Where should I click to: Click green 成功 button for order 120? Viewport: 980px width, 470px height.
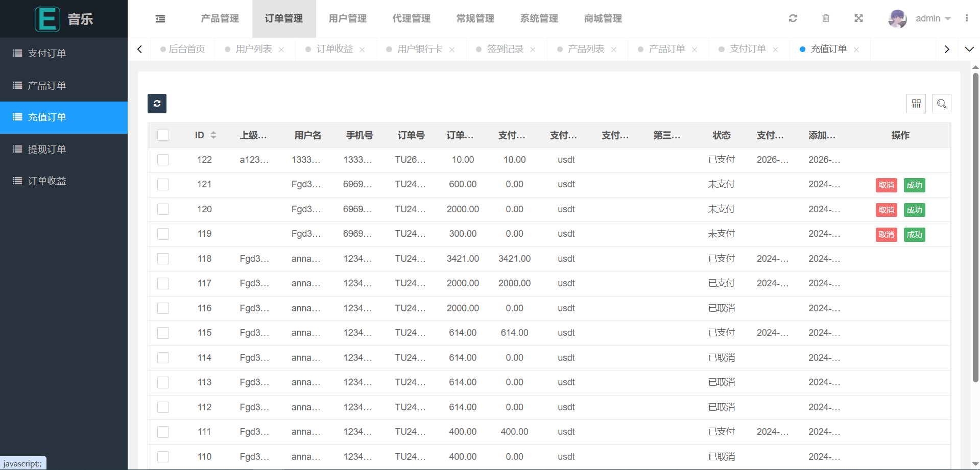[914, 210]
